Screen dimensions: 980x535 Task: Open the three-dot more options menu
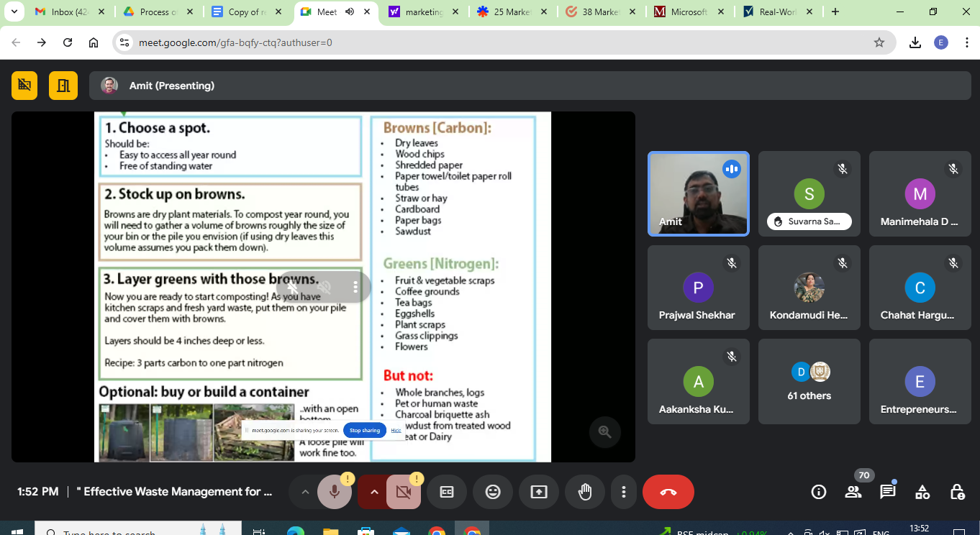624,492
